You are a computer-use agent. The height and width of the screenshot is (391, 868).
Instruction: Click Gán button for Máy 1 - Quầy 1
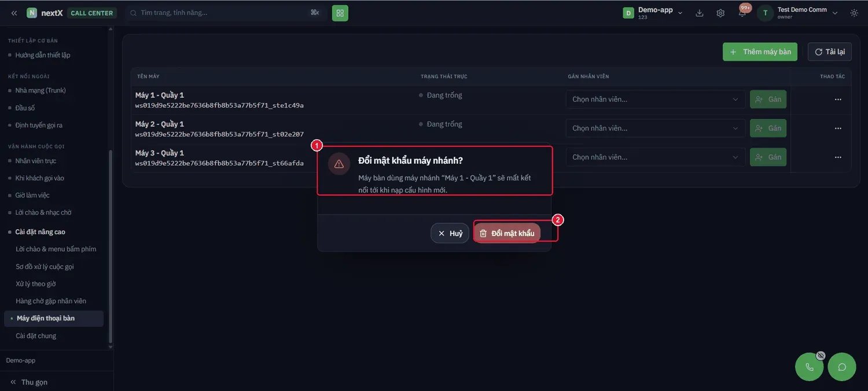[x=768, y=99]
